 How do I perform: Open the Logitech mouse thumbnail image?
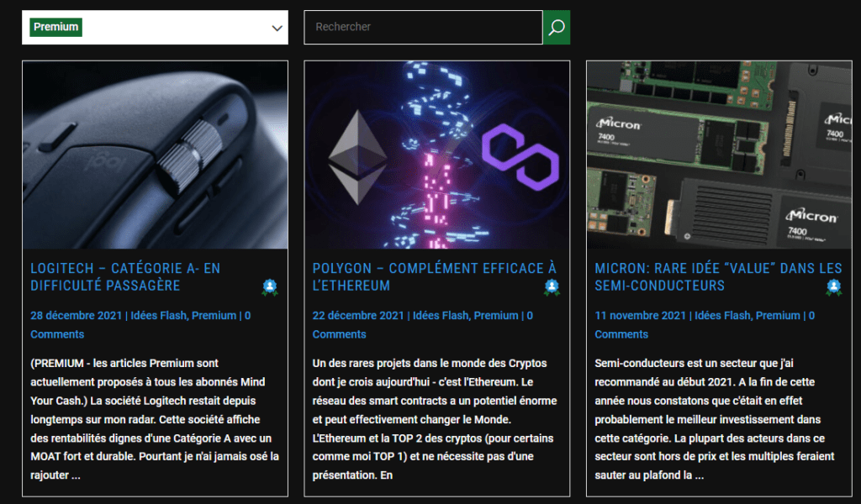pos(156,155)
